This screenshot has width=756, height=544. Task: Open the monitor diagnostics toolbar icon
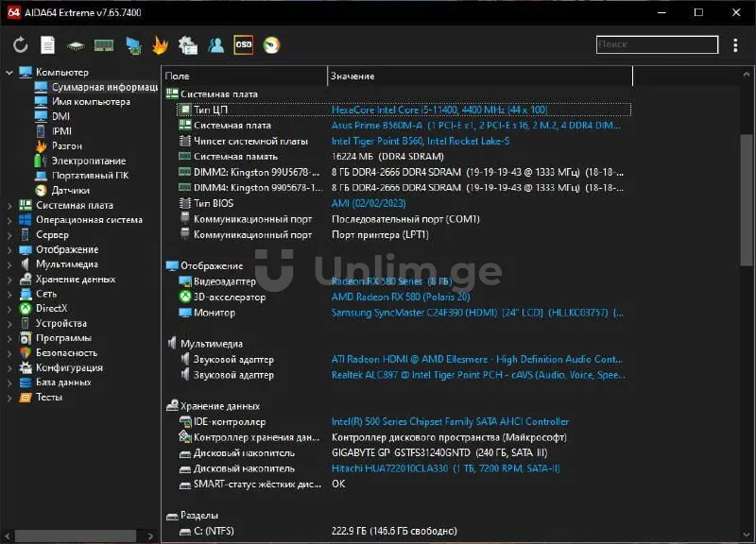coord(133,44)
